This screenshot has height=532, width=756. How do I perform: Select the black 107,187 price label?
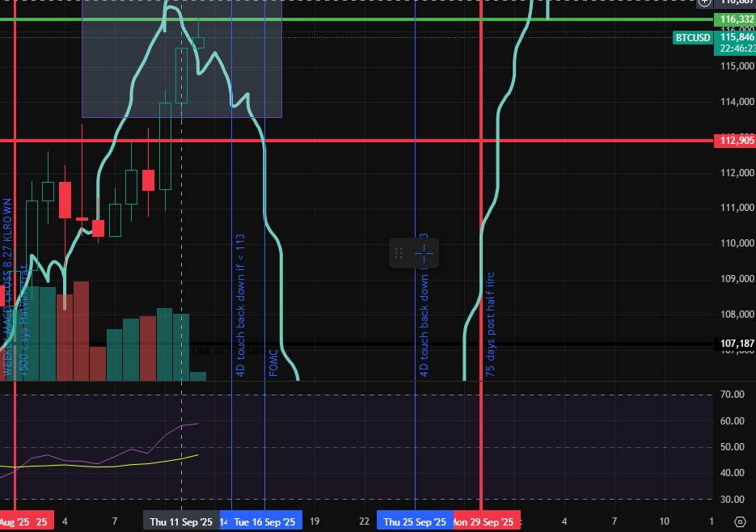(735, 344)
